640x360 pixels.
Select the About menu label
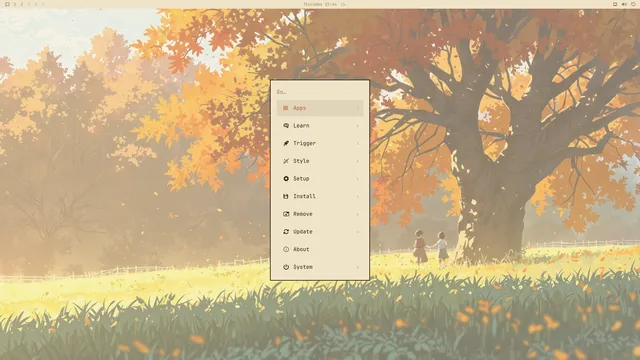click(301, 249)
